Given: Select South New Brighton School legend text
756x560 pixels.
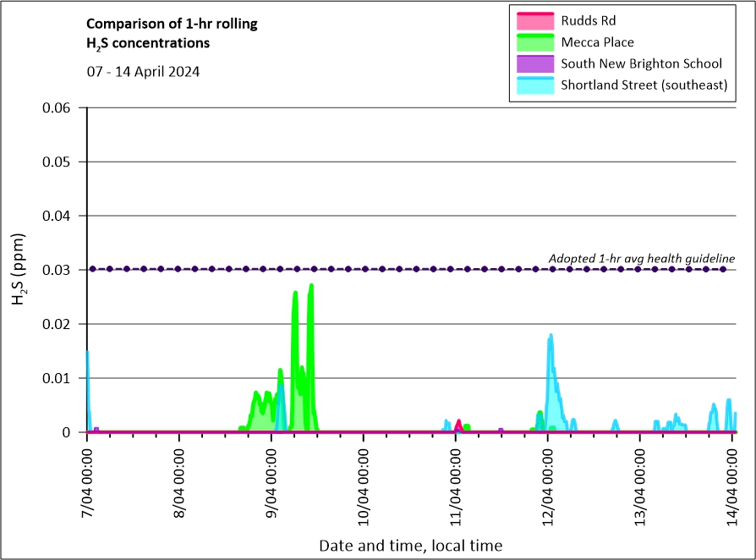Looking at the screenshot, I should (641, 63).
